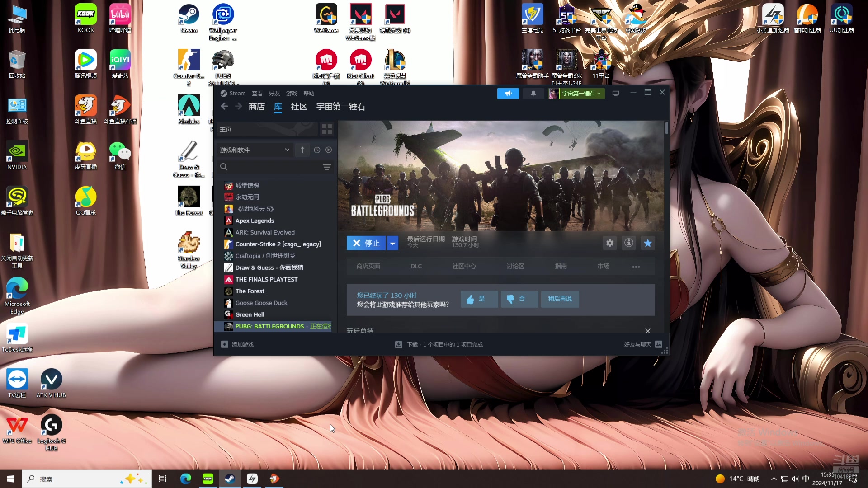
Task: Open 好友与聊天 friends and chat
Action: pyautogui.click(x=643, y=345)
